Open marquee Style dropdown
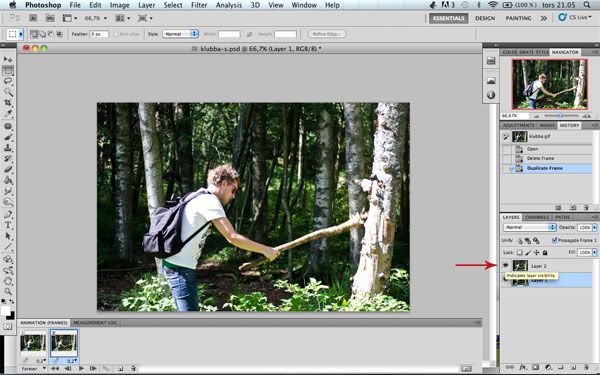600x375 pixels. [x=180, y=34]
